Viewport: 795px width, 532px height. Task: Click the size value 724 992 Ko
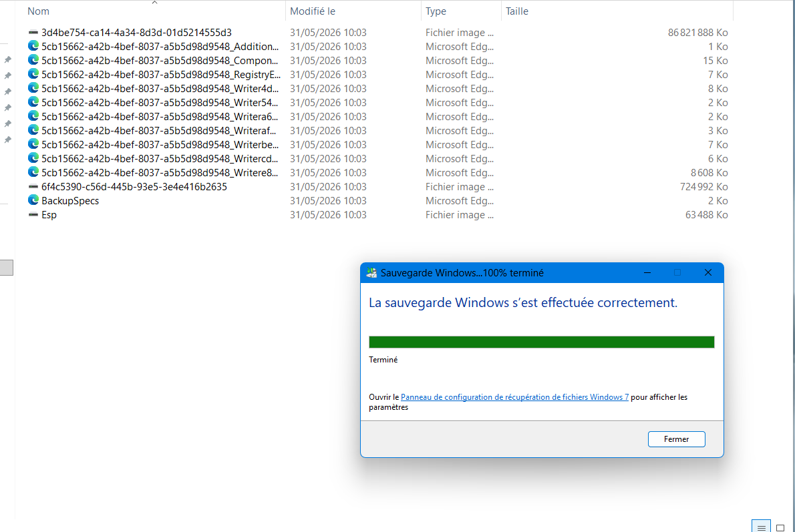click(703, 186)
